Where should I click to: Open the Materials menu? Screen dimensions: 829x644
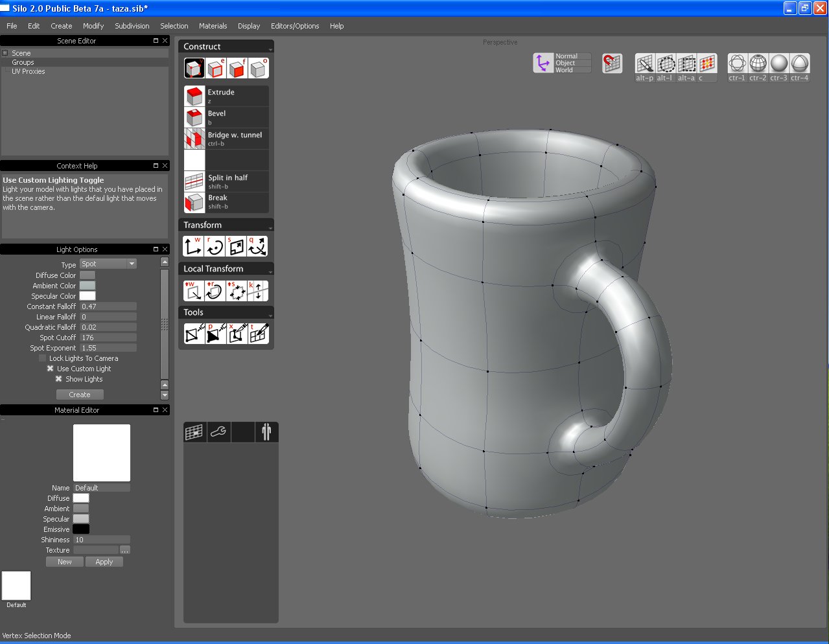[213, 26]
